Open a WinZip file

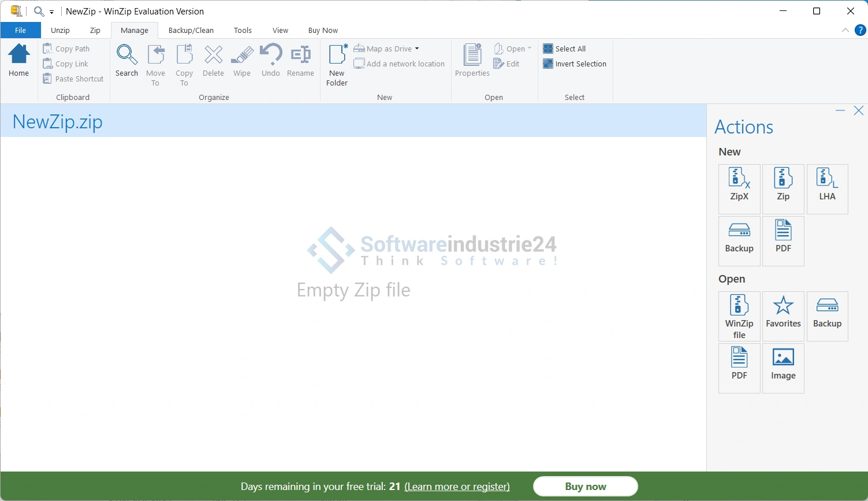(739, 316)
